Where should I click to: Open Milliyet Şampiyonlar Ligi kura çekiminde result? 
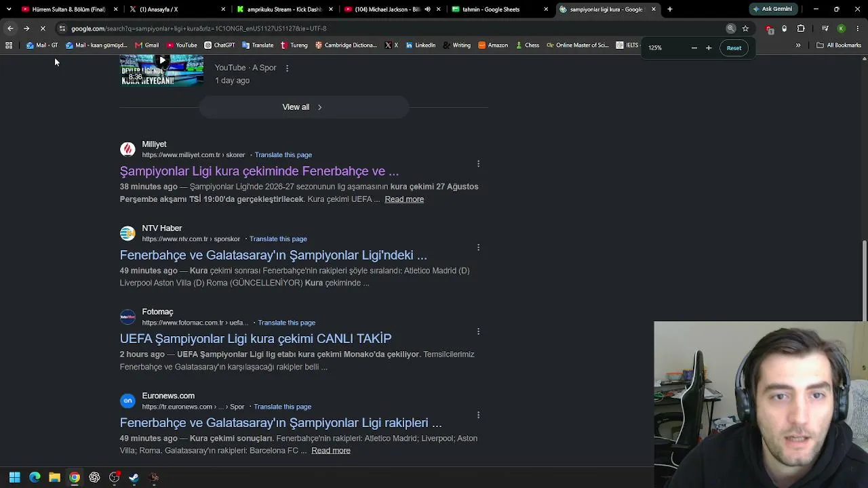259,171
